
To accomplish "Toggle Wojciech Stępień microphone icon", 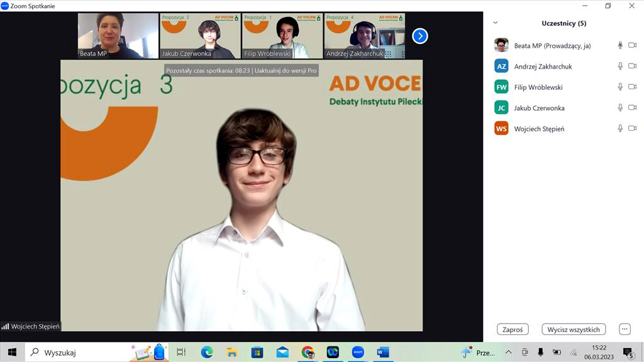I will [x=620, y=128].
